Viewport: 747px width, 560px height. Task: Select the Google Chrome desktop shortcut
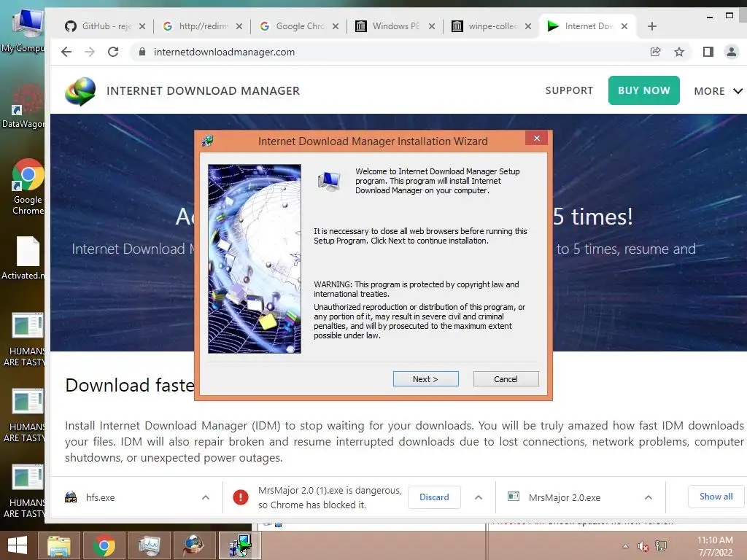28,187
